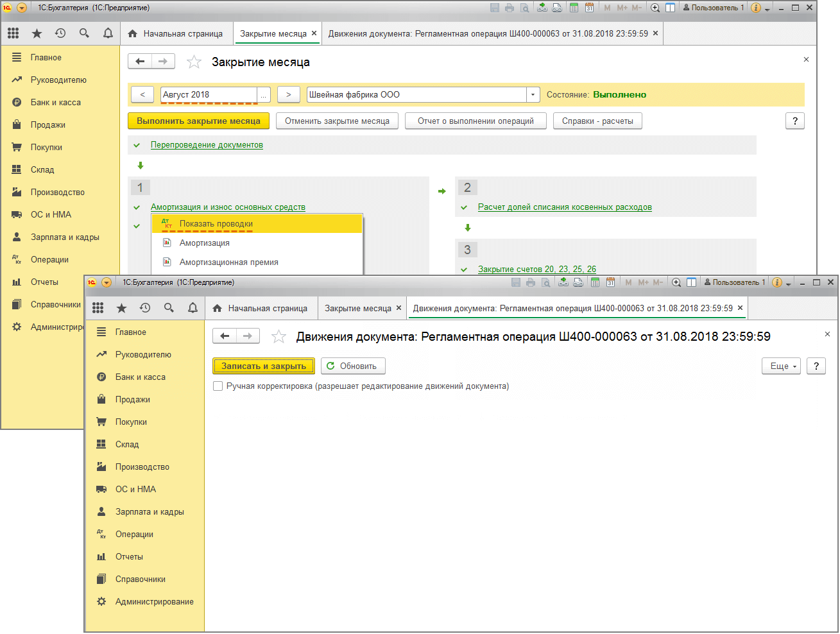Go to next month with > button
Image resolution: width=840 pixels, height=634 pixels.
(x=289, y=95)
